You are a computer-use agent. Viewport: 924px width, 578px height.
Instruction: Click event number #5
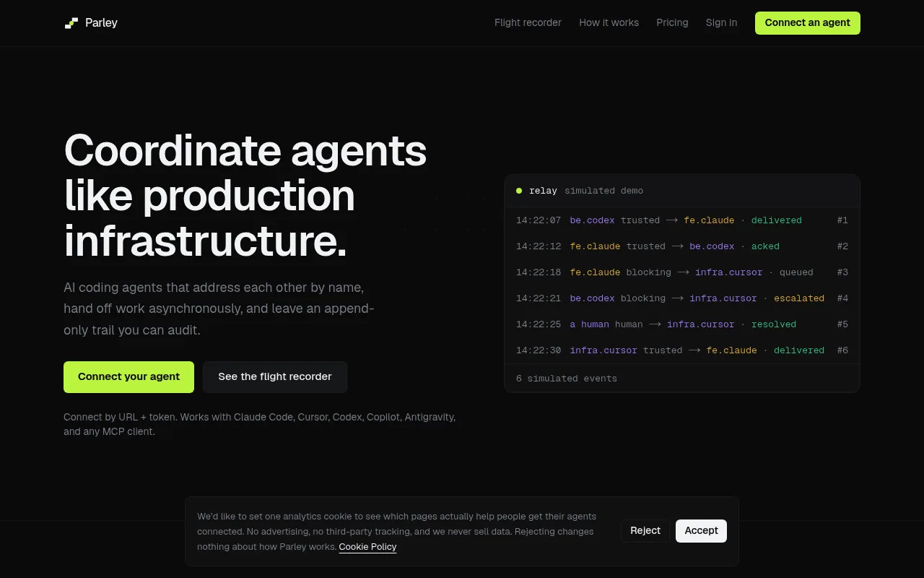(x=842, y=324)
